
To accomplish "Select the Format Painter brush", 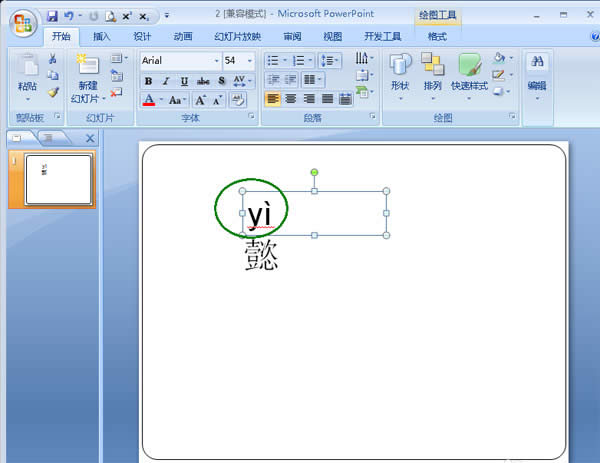I will pos(52,92).
